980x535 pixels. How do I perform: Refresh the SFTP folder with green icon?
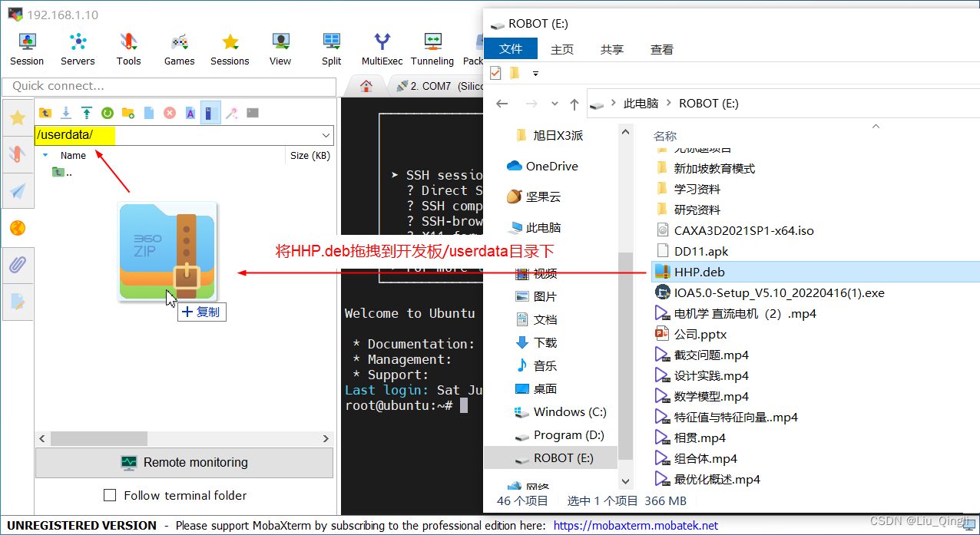(108, 113)
